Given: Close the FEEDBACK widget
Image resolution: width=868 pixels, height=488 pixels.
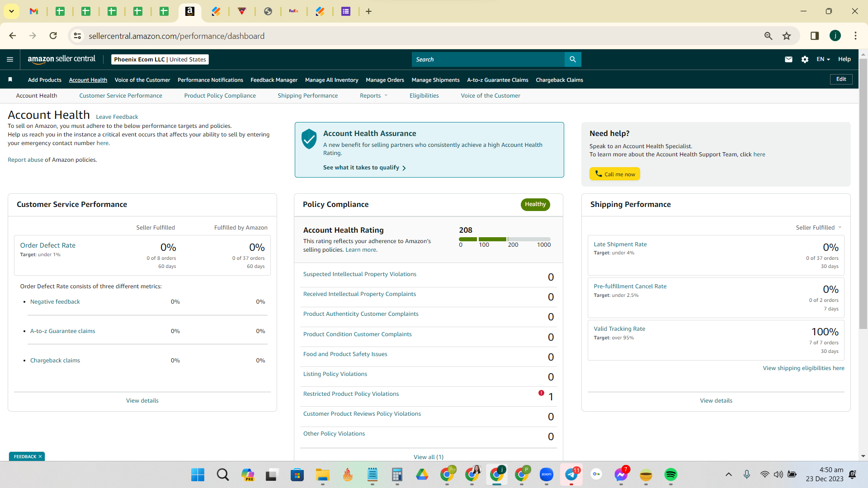Looking at the screenshot, I should tap(40, 456).
